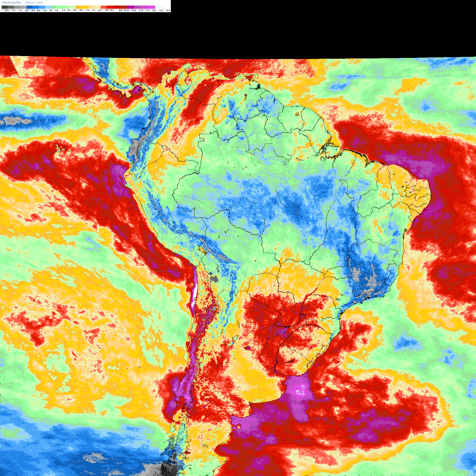Select the purple swatch left of 10.5

click(131, 7)
